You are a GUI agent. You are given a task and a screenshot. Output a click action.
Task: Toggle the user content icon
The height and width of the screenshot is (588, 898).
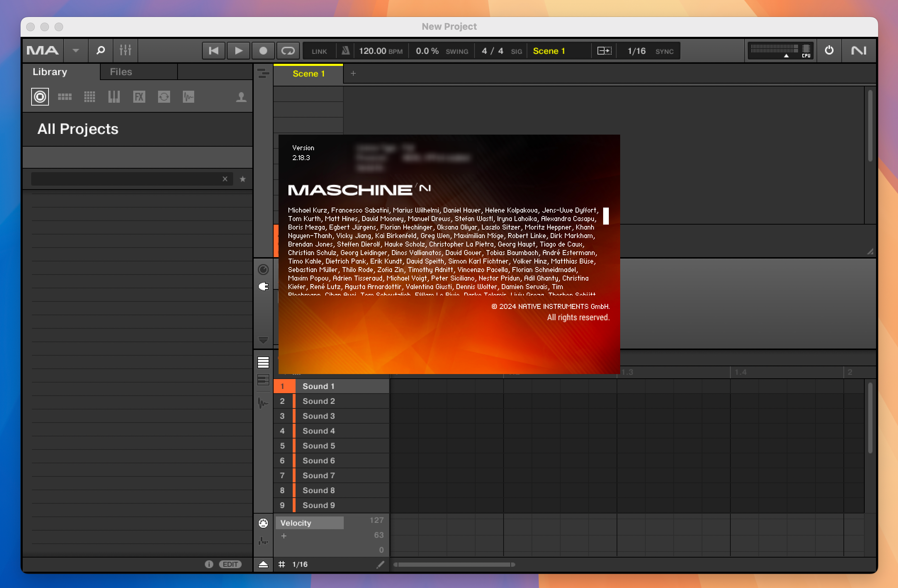(x=241, y=97)
